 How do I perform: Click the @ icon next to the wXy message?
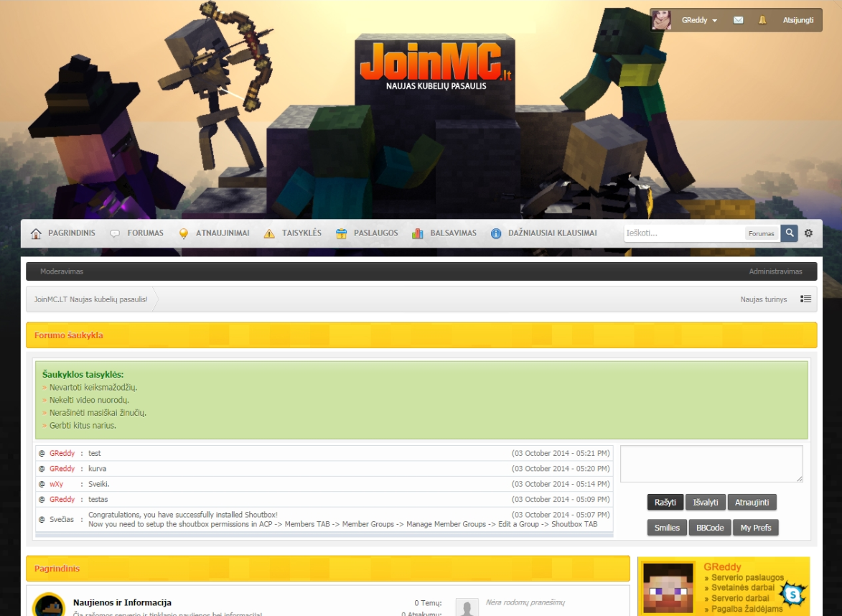coord(42,484)
